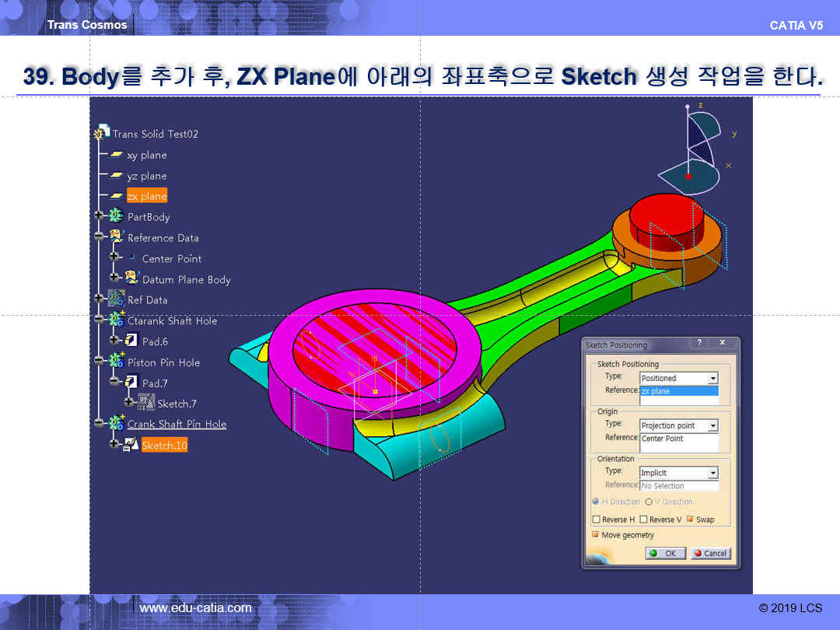The height and width of the screenshot is (630, 840).
Task: Click the Ref Data geometrical set icon
Action: tap(116, 299)
